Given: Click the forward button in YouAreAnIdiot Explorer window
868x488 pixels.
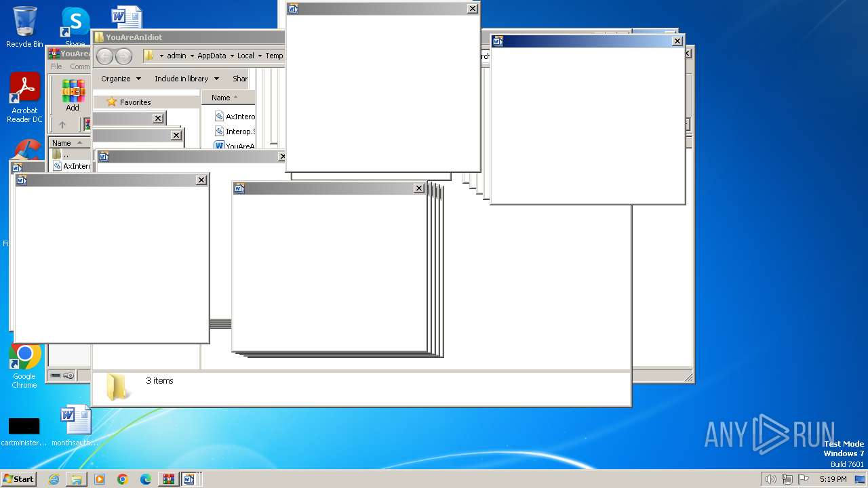Looking at the screenshot, I should pyautogui.click(x=123, y=56).
